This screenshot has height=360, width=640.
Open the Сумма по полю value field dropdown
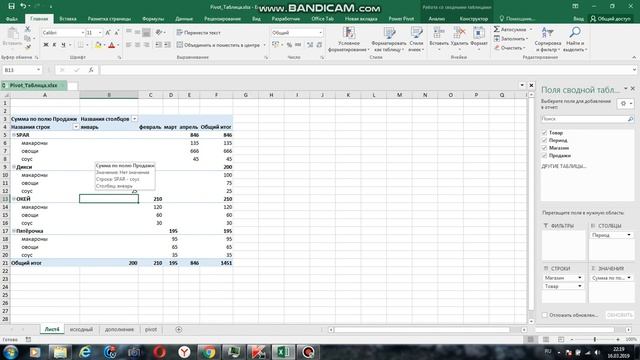(629, 278)
